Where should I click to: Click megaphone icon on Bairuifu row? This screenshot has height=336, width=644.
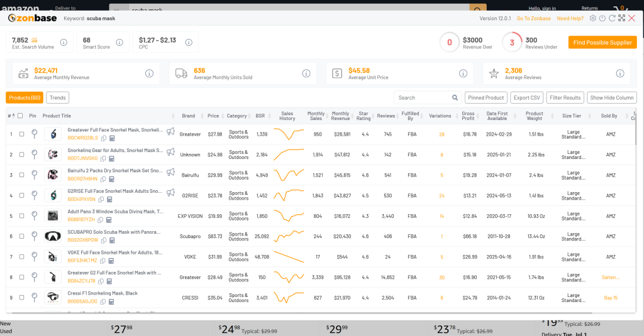[170, 172]
